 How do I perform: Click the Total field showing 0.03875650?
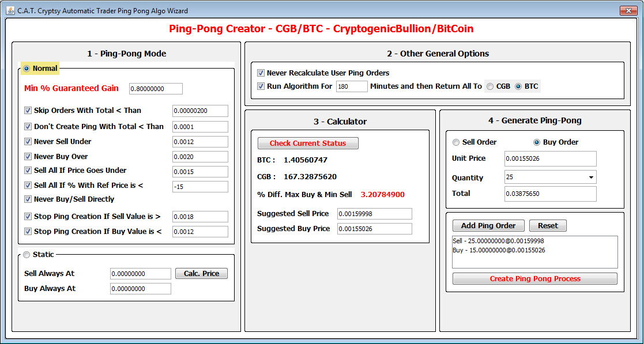click(x=551, y=194)
